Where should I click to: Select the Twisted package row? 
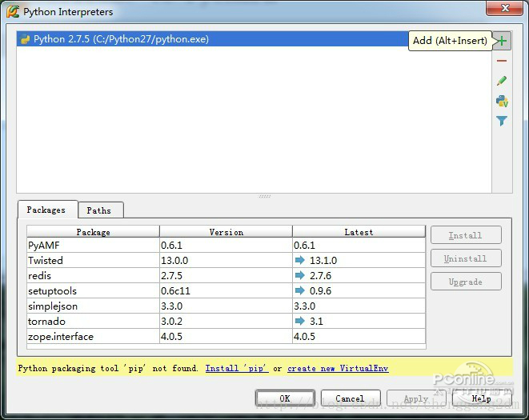click(226, 261)
